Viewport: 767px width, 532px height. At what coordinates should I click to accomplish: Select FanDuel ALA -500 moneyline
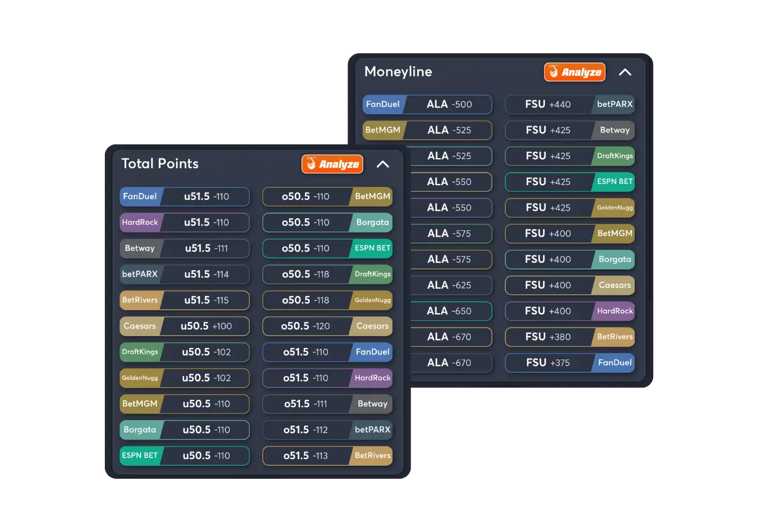pos(427,104)
